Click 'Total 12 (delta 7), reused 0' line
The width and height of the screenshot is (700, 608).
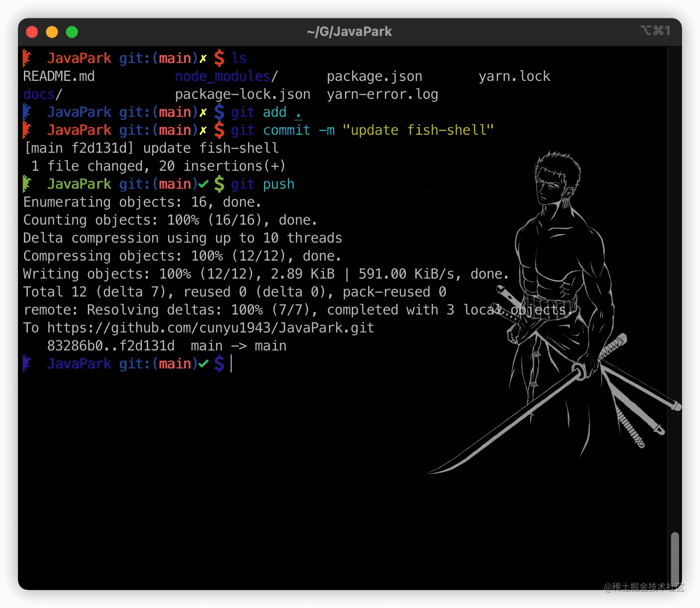pos(235,292)
